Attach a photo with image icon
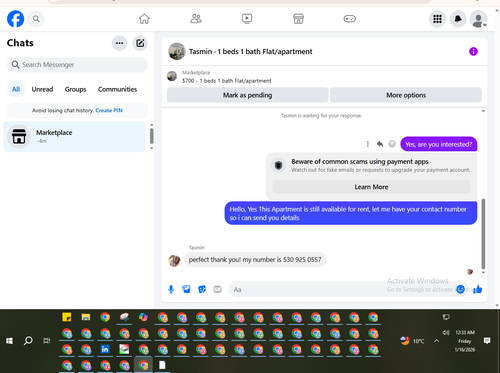The width and height of the screenshot is (500, 373). pos(186,289)
